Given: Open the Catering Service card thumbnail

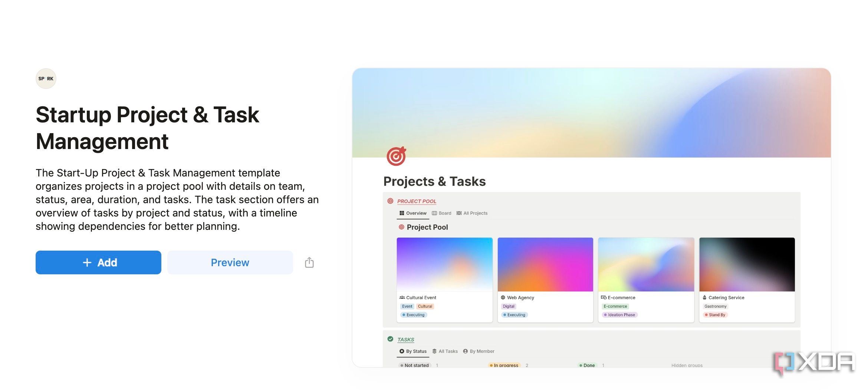Looking at the screenshot, I should [x=747, y=264].
